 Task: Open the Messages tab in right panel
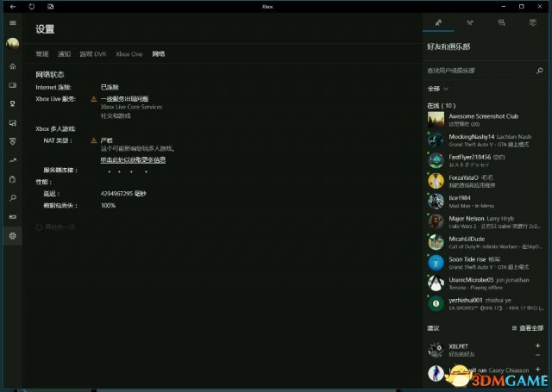click(x=501, y=23)
